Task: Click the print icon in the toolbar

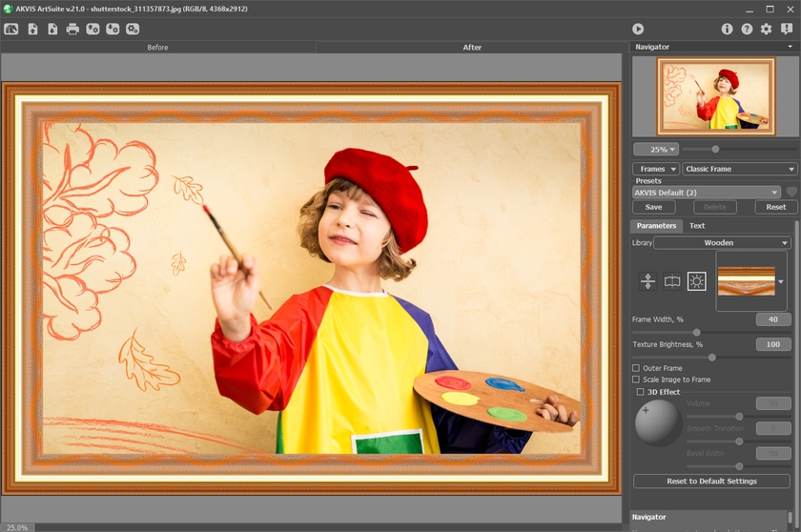Action: coord(72,30)
